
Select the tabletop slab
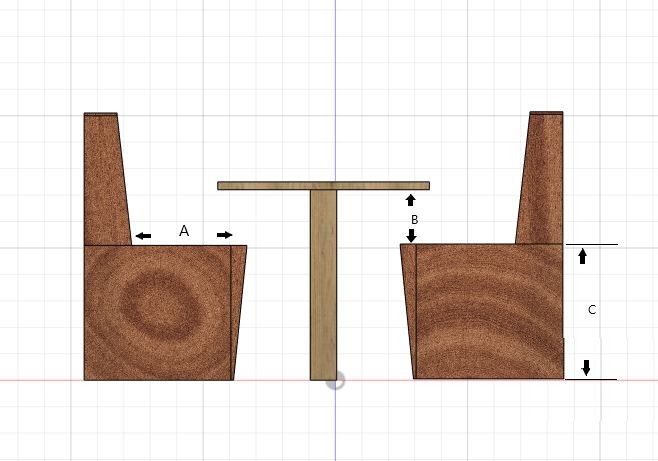pos(324,186)
